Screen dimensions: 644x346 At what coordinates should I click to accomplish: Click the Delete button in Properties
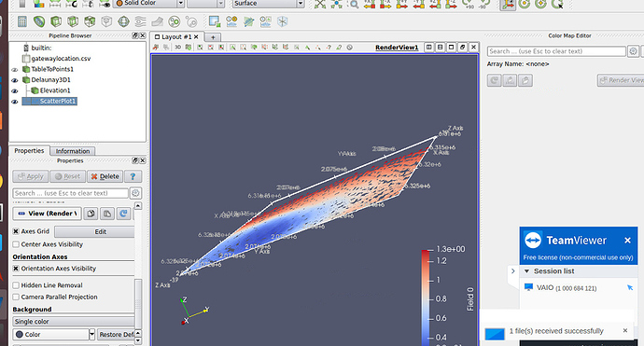pyautogui.click(x=105, y=176)
